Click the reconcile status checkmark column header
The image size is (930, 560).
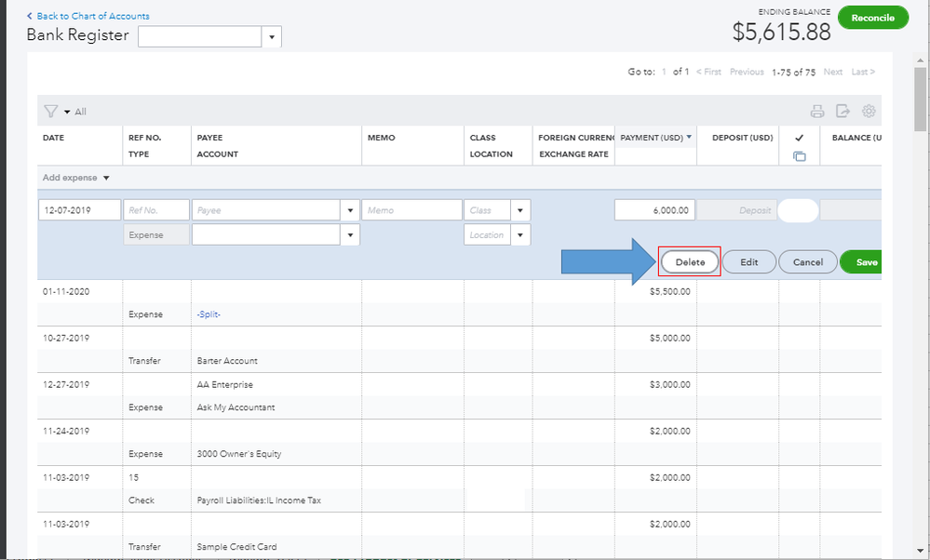tap(799, 138)
